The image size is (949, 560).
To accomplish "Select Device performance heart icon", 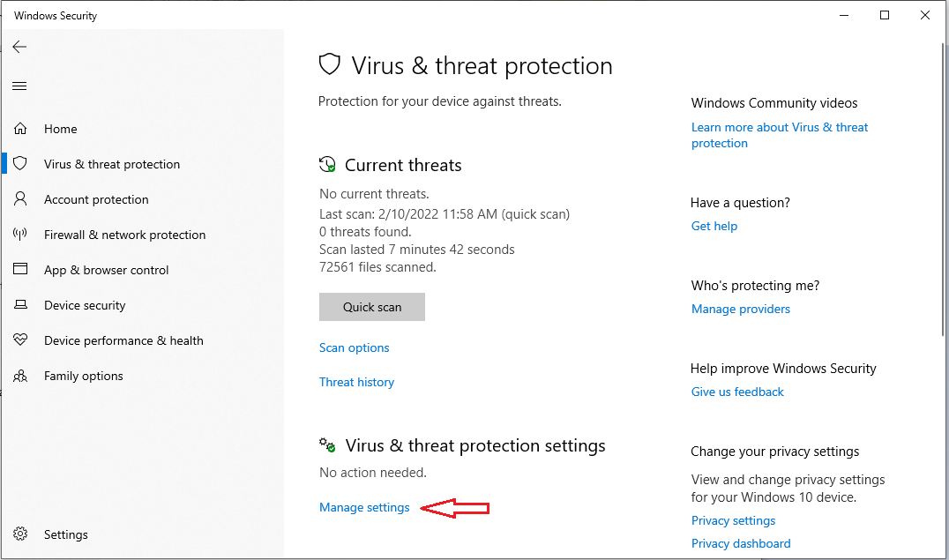I will coord(20,340).
